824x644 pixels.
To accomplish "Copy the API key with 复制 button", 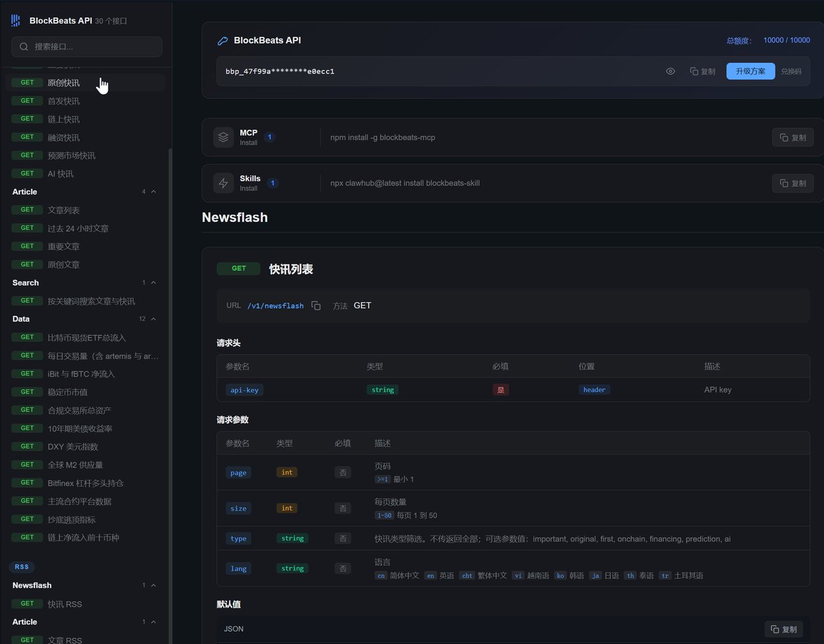I will click(702, 71).
